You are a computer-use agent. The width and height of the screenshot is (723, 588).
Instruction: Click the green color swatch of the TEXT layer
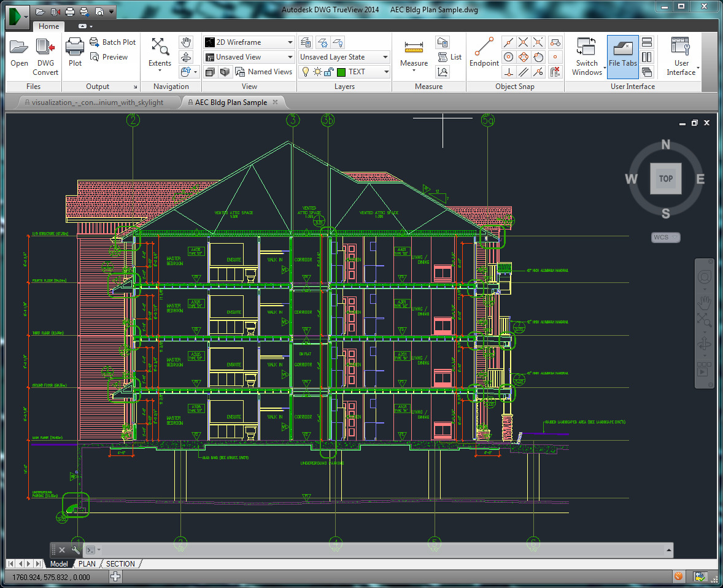pyautogui.click(x=341, y=71)
